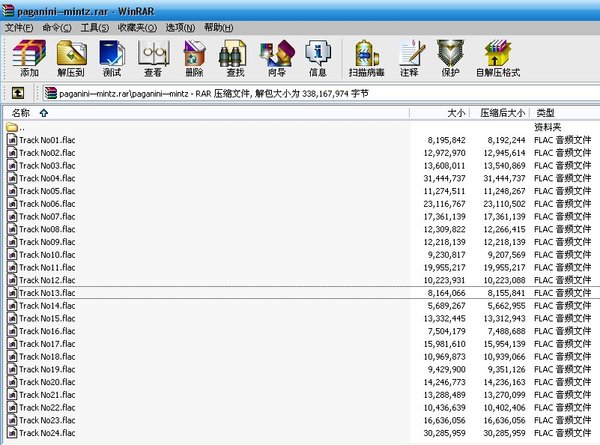The height and width of the screenshot is (445, 600).
Task: Click the file icon of Track No06.flac
Action: (12, 204)
